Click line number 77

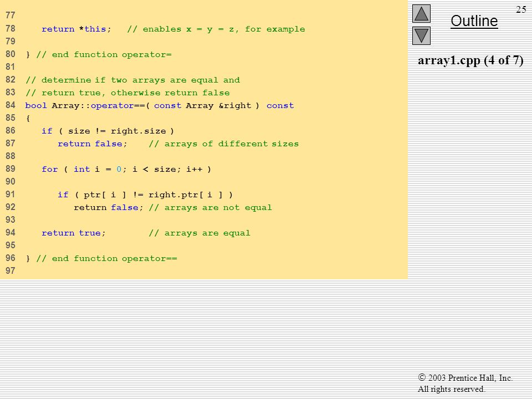click(10, 16)
